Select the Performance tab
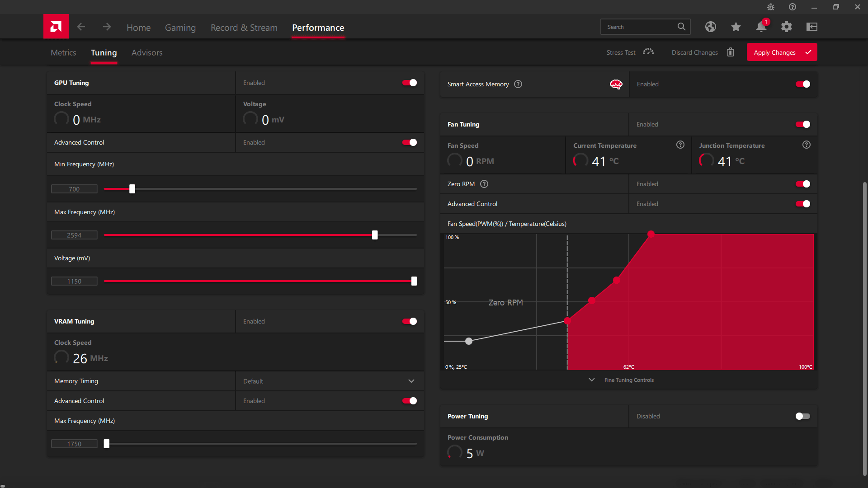The width and height of the screenshot is (868, 488). [318, 28]
